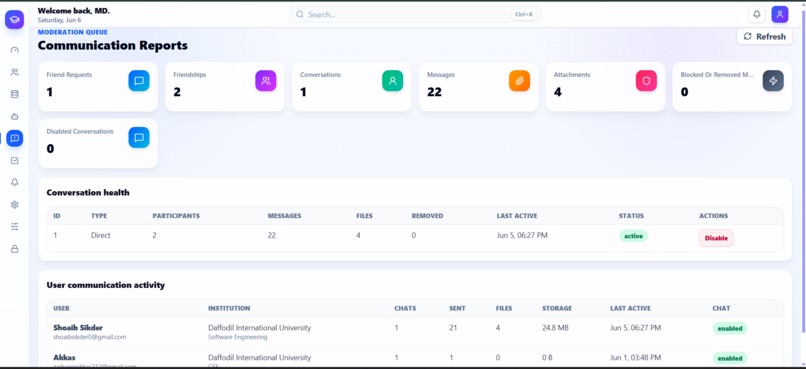806x369 pixels.
Task: Click the Akkas user name
Action: point(65,357)
